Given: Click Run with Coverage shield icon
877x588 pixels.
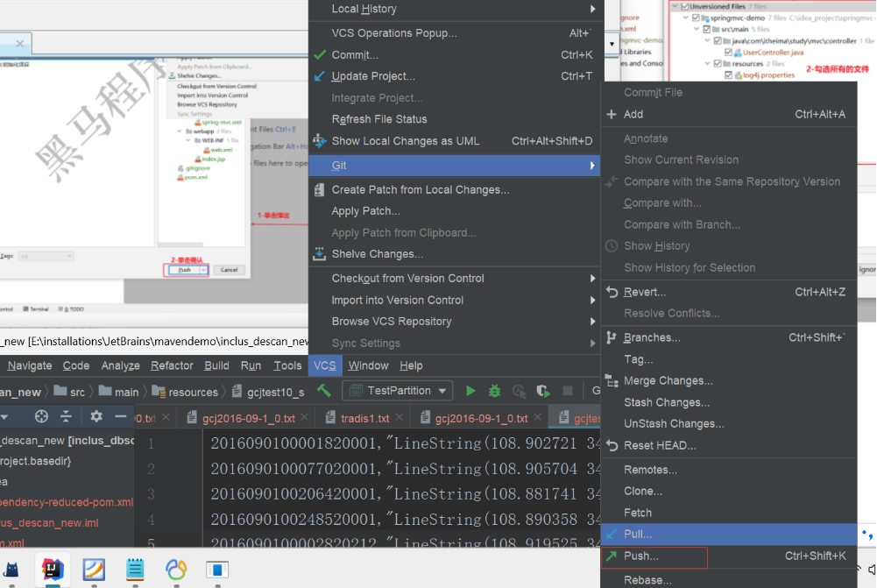Looking at the screenshot, I should pos(542,391).
